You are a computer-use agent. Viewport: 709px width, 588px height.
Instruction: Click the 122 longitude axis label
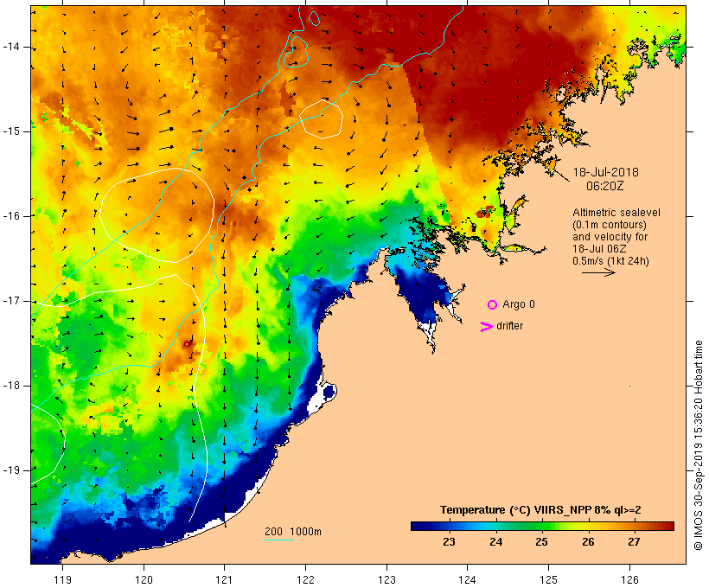305,579
